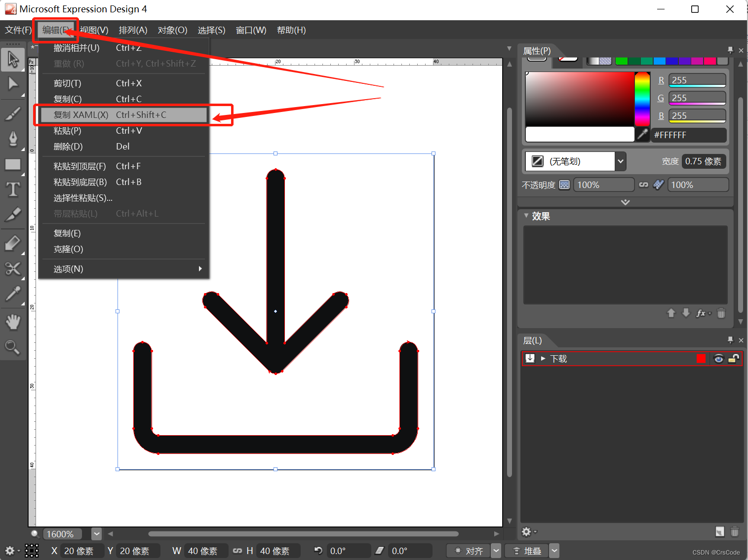Viewport: 748px width, 560px height.
Task: Click the hue spectrum strip
Action: click(642, 99)
